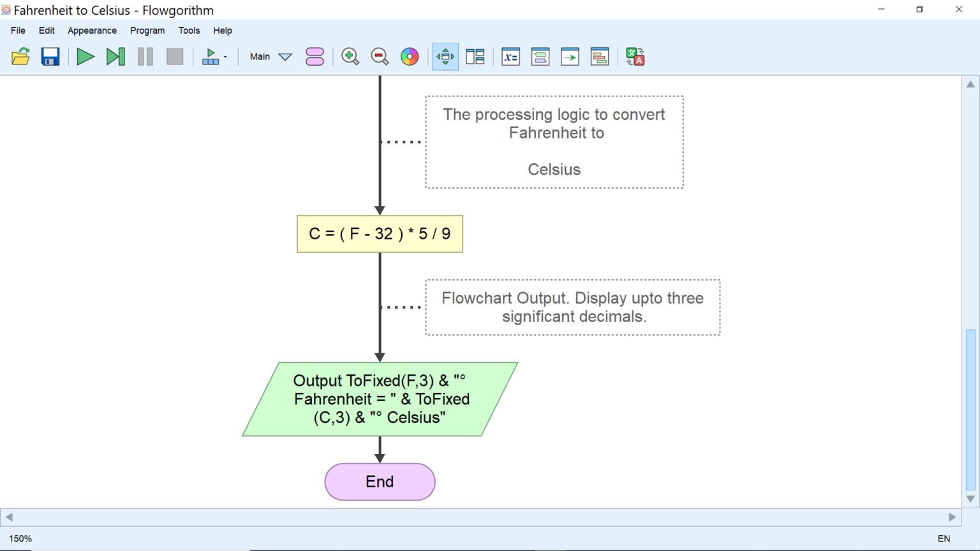Toggle the split layout view
The width and height of the screenshot is (980, 551).
point(475,56)
